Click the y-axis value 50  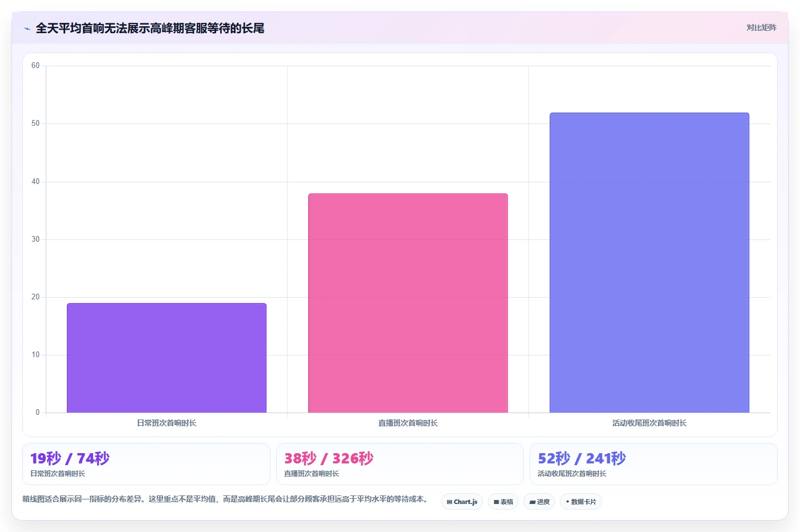(35, 123)
